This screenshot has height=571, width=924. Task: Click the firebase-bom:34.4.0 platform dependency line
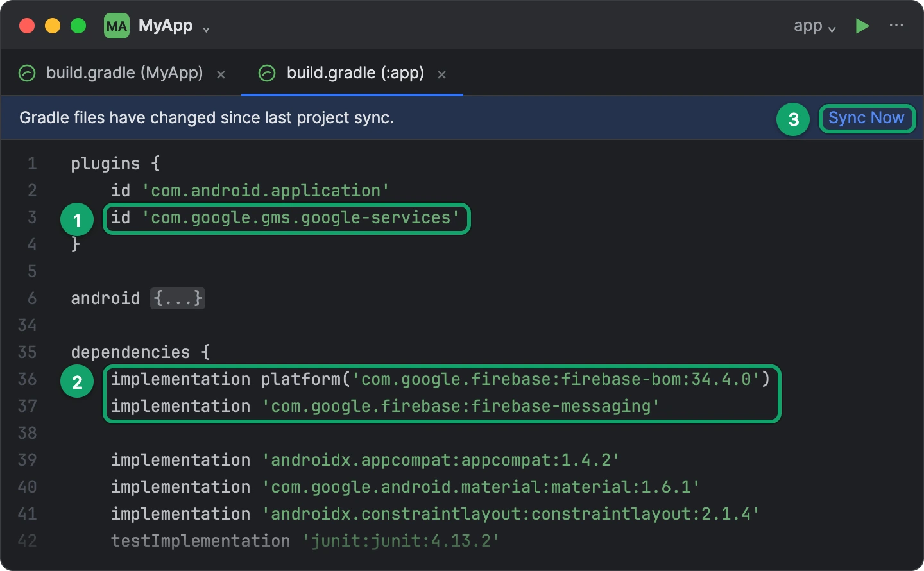[x=440, y=379]
